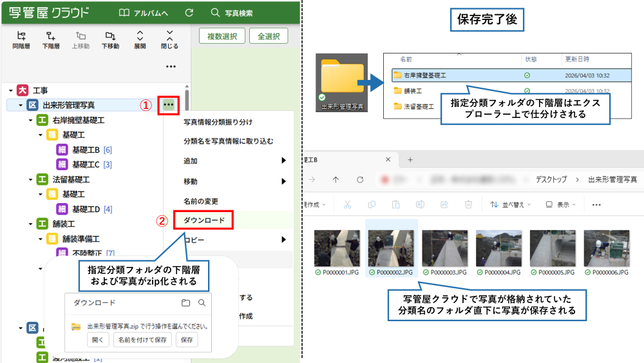Image resolution: width=644 pixels, height=363 pixels.
Task: Click 名前を付けて保存 in download popup
Action: click(142, 340)
